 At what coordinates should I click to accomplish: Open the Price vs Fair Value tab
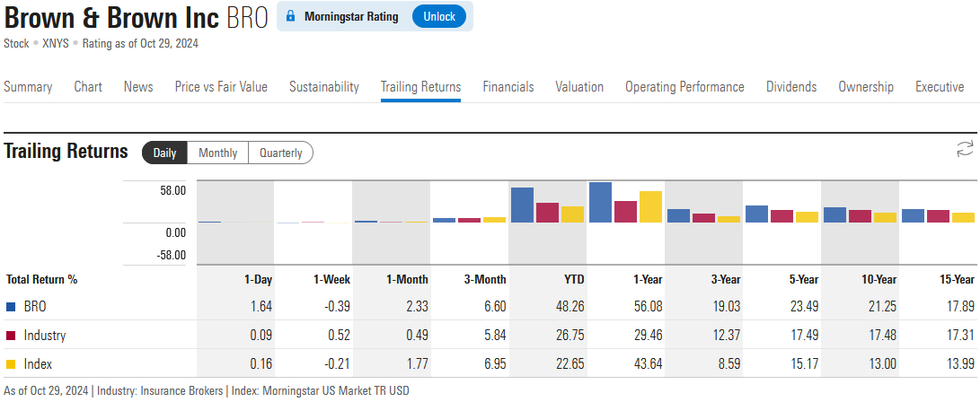click(x=221, y=87)
